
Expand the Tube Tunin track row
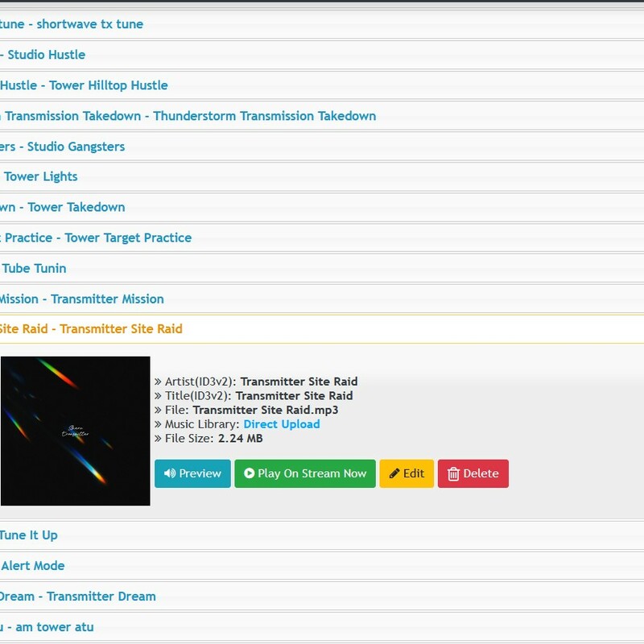coord(322,269)
